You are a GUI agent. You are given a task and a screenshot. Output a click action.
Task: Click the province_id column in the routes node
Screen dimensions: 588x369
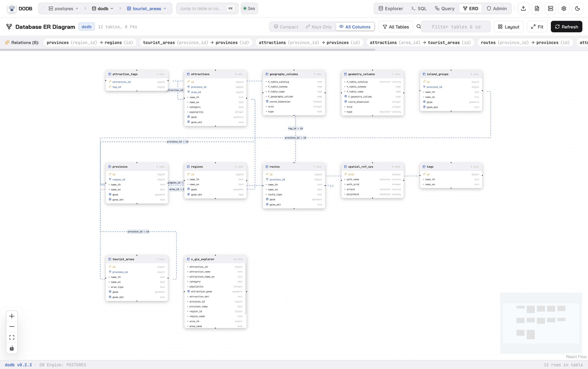(294, 179)
